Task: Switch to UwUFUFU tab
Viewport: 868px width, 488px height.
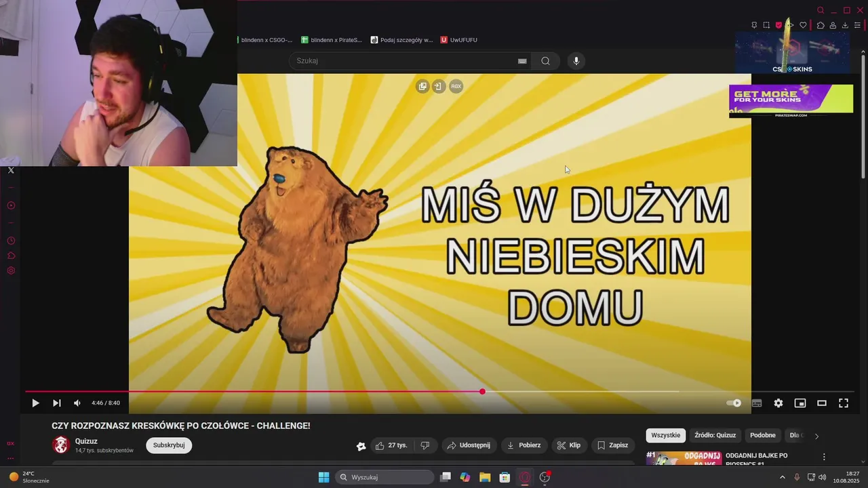Action: (x=459, y=40)
